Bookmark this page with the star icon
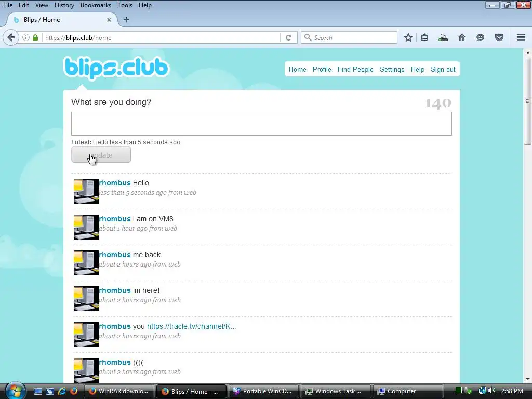The width and height of the screenshot is (532, 399). (x=408, y=37)
